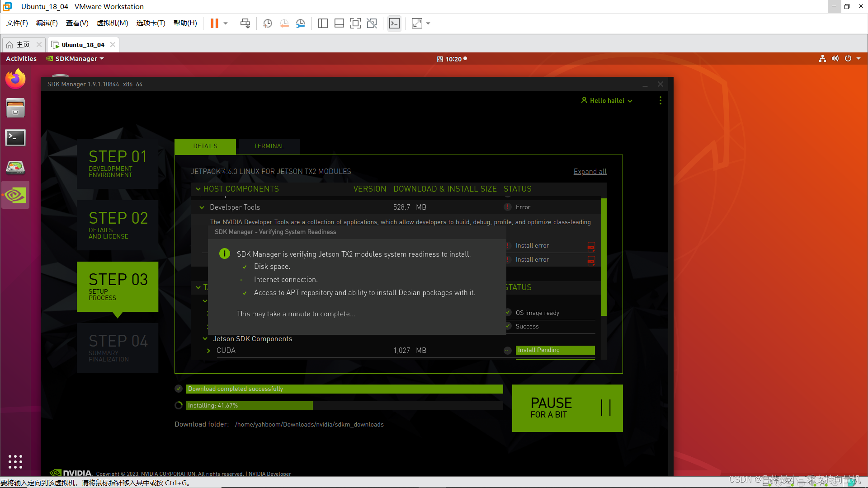
Task: Select the NVIDIA SDK Manager dock icon
Action: coord(15,195)
